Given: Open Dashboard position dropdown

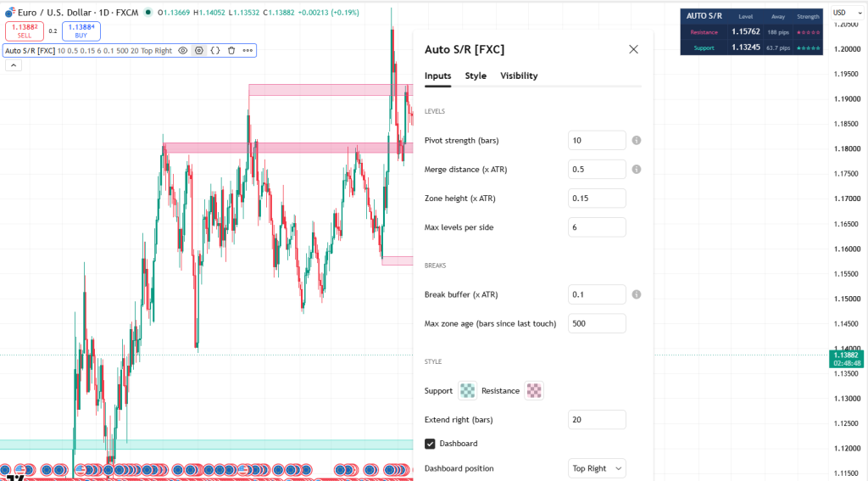Looking at the screenshot, I should (597, 468).
